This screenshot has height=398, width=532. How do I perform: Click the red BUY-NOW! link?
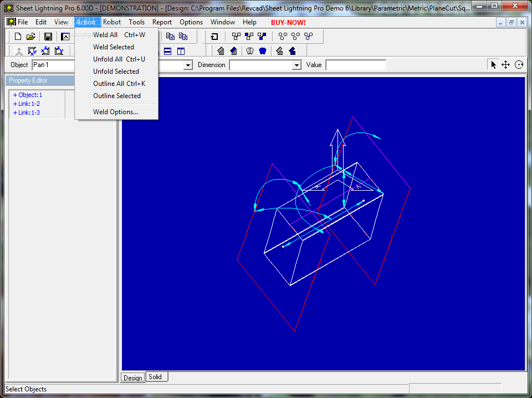tap(288, 22)
